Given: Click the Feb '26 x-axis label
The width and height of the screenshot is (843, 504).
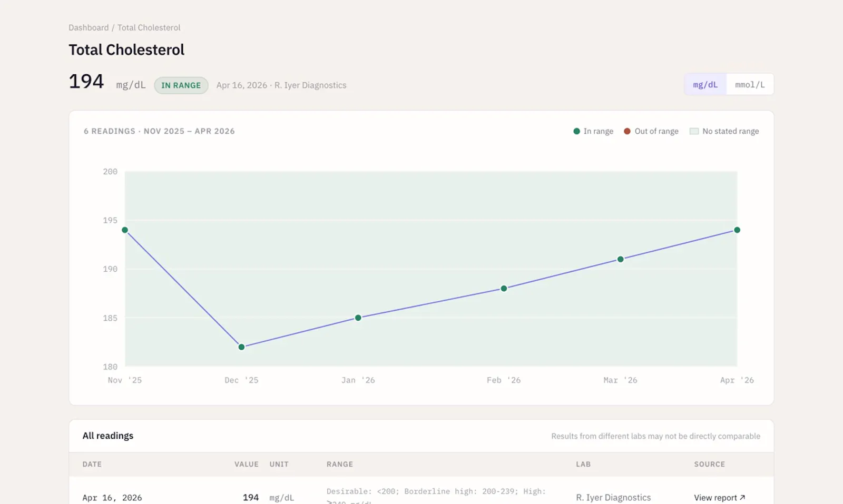Looking at the screenshot, I should [504, 380].
